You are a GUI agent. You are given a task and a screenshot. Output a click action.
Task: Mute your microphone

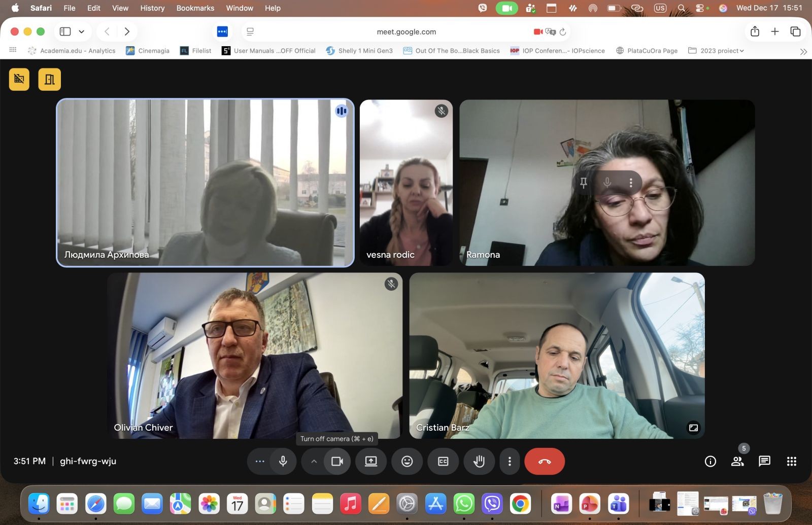pyautogui.click(x=283, y=461)
